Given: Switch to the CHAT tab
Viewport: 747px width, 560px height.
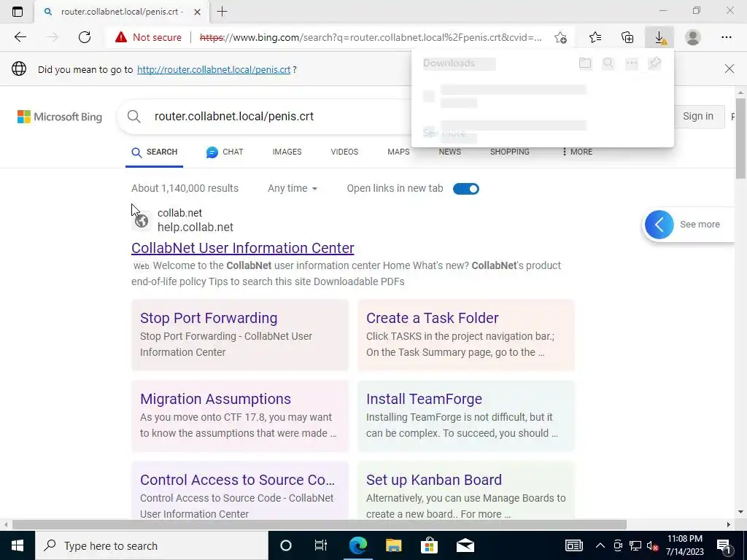Looking at the screenshot, I should pos(225,152).
